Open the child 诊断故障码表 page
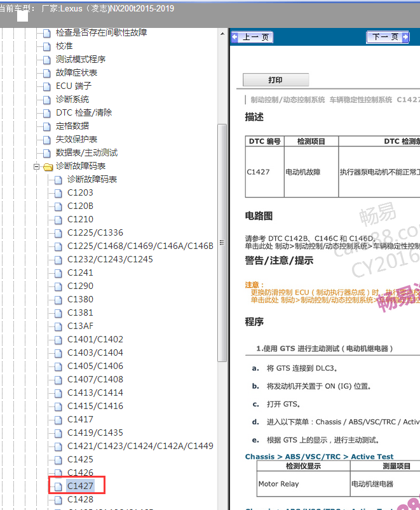Viewport: 420px width, 510px height. tap(92, 179)
